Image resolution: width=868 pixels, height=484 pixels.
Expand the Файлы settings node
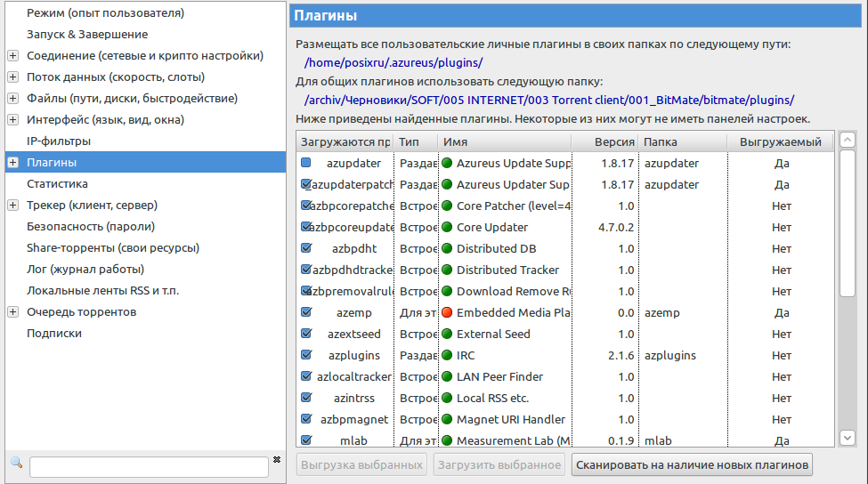[13, 99]
